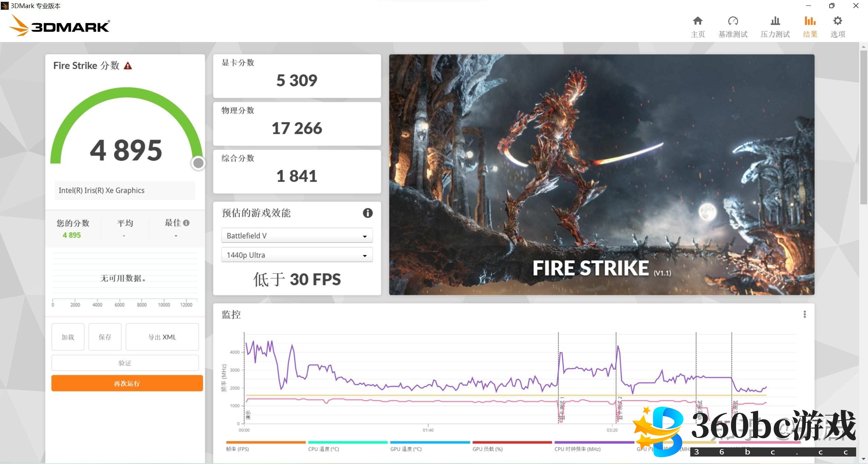868x464 pixels.
Task: Click the 加载 (Load) button
Action: tap(68, 337)
